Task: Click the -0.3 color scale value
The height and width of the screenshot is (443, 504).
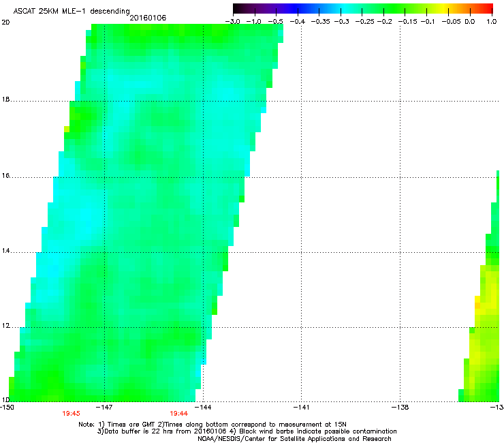Action: coord(341,22)
